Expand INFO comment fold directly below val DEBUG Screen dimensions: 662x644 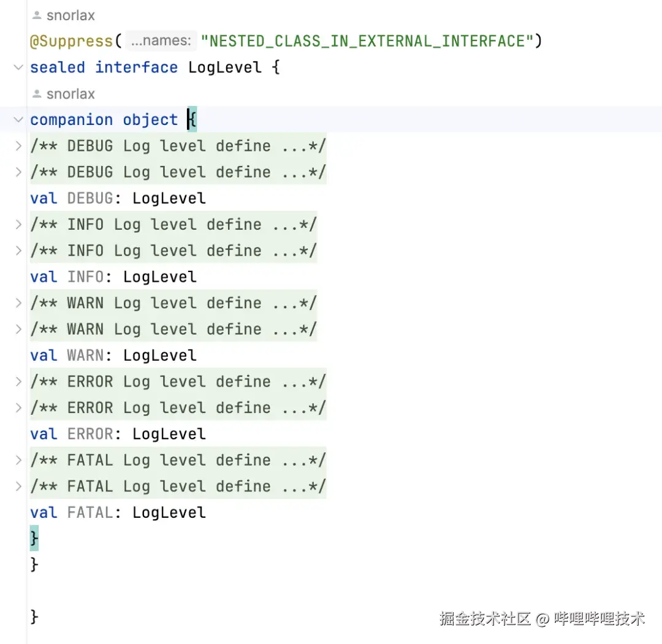[18, 224]
